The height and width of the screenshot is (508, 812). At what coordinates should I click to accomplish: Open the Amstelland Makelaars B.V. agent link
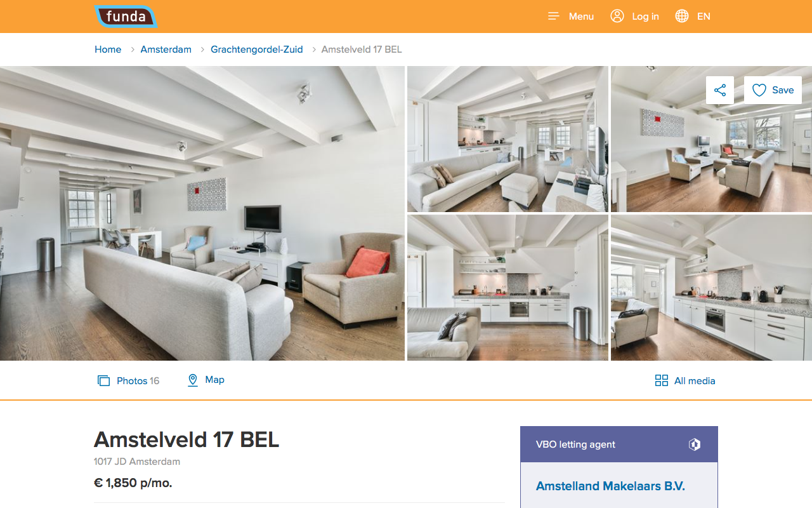pyautogui.click(x=610, y=486)
